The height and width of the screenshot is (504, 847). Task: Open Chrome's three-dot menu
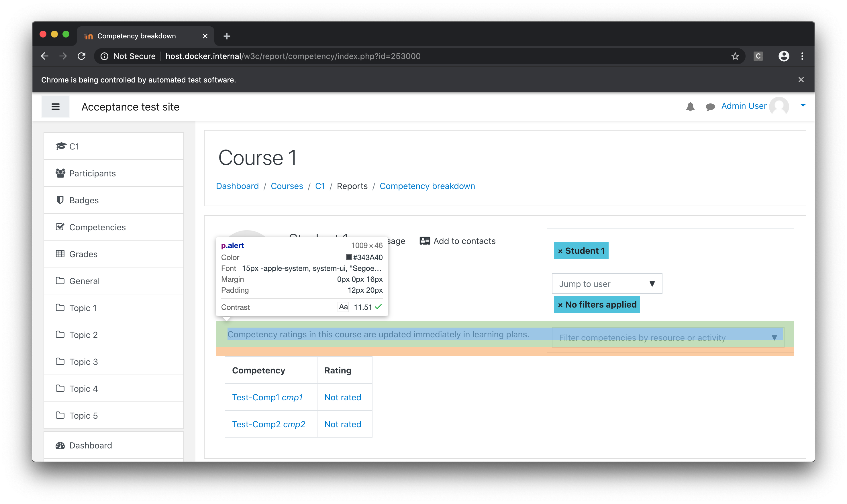[x=802, y=56]
